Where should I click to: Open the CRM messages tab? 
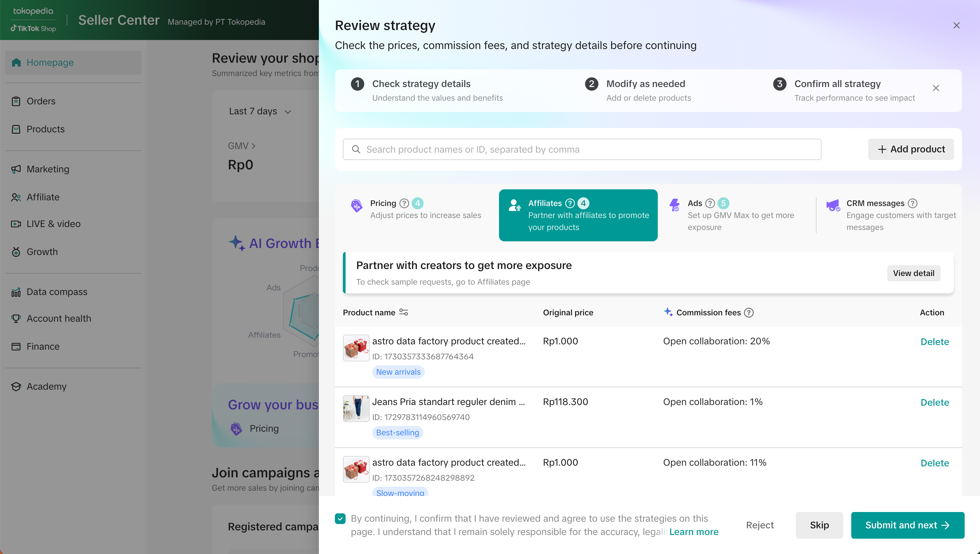click(x=890, y=215)
